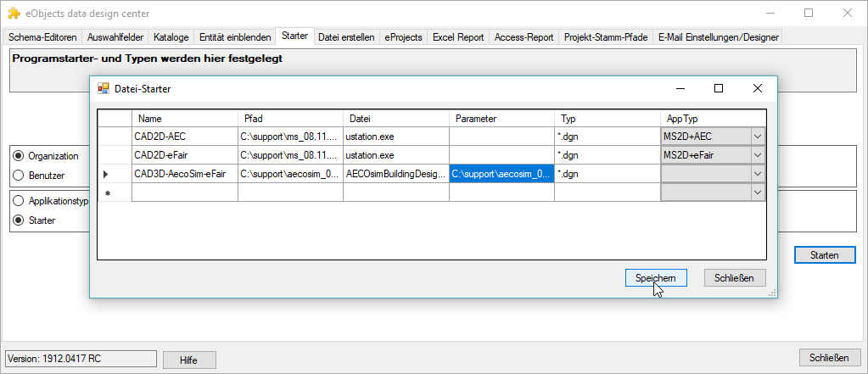Click empty Parameter cell of CAD2D-AEC row
This screenshot has height=374, width=868.
pyautogui.click(x=501, y=137)
